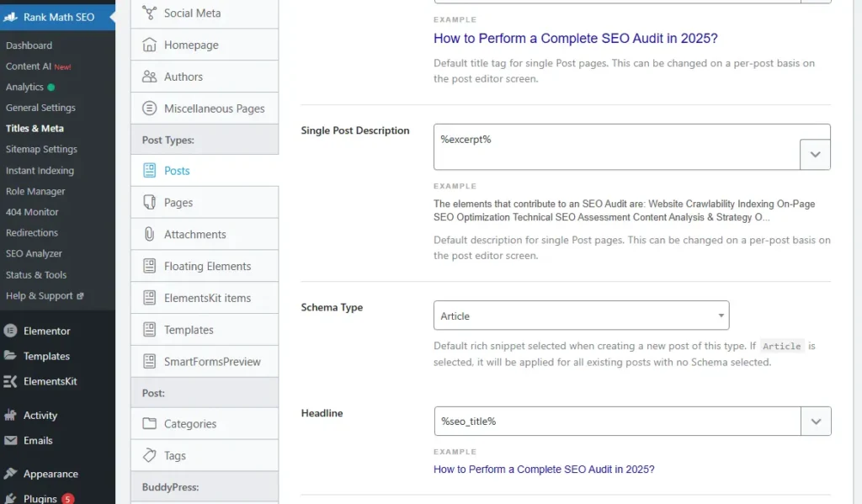The width and height of the screenshot is (862, 504).
Task: Click the example title link above description
Action: [x=576, y=39]
